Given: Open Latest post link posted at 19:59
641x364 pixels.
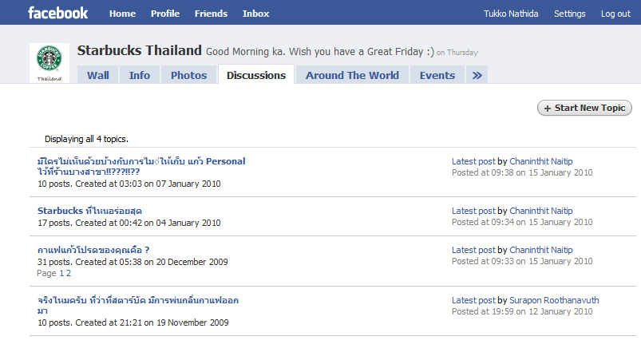Looking at the screenshot, I should pos(473,300).
